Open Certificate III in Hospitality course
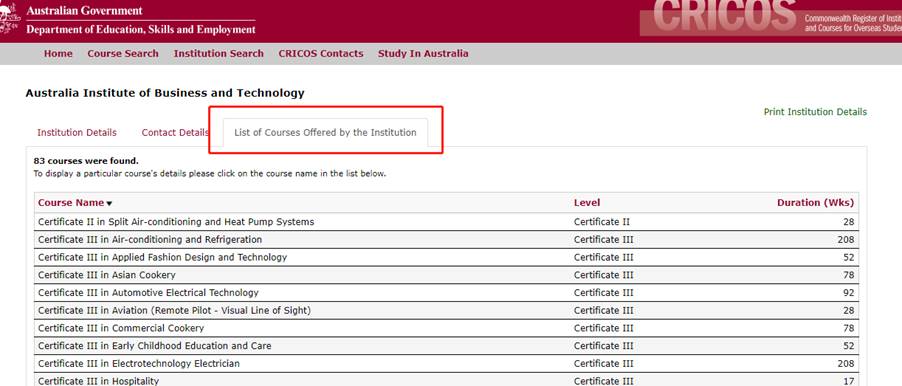Screen dimensions: 902x386 (98, 381)
